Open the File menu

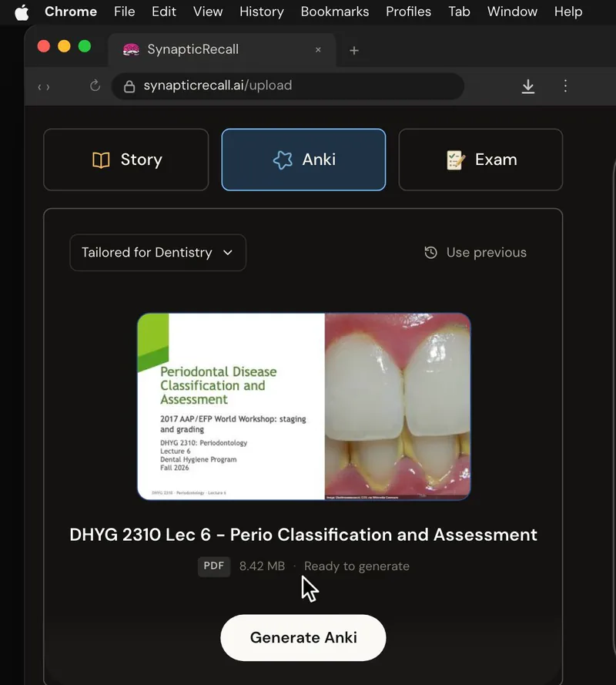[125, 12]
